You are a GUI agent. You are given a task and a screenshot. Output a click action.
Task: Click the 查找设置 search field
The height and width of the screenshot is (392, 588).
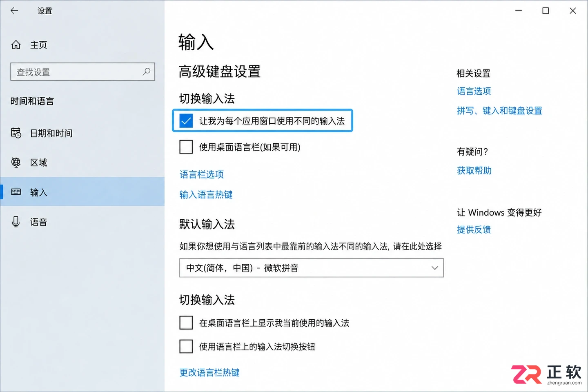[x=83, y=72]
